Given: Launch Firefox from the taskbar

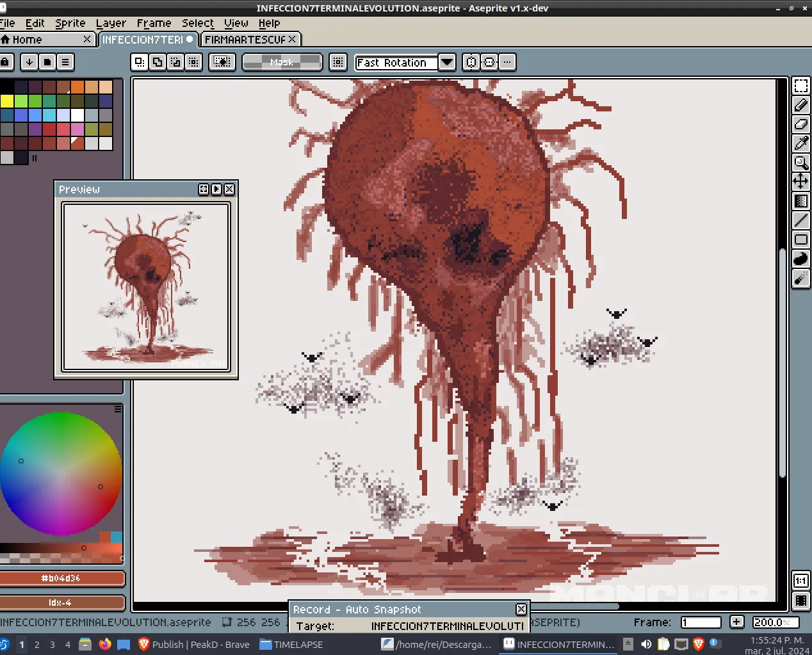Looking at the screenshot, I should (105, 644).
